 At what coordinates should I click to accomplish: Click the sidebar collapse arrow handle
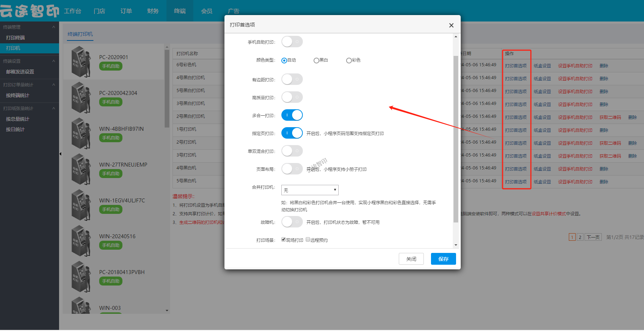(60, 154)
